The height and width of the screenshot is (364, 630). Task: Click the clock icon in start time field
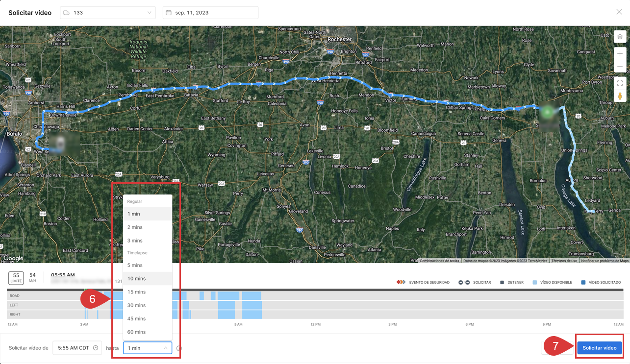click(x=96, y=348)
